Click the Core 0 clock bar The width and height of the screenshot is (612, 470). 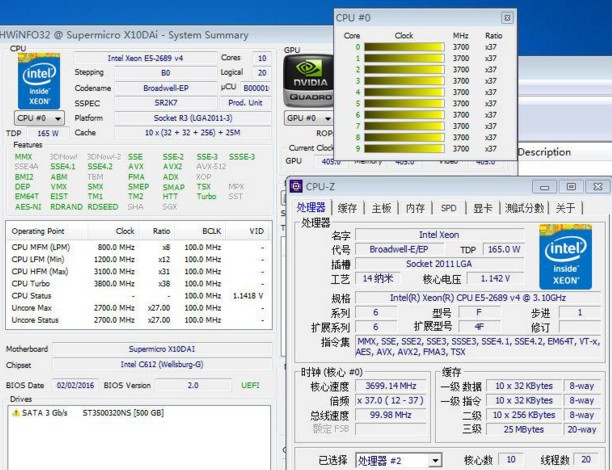(x=404, y=47)
